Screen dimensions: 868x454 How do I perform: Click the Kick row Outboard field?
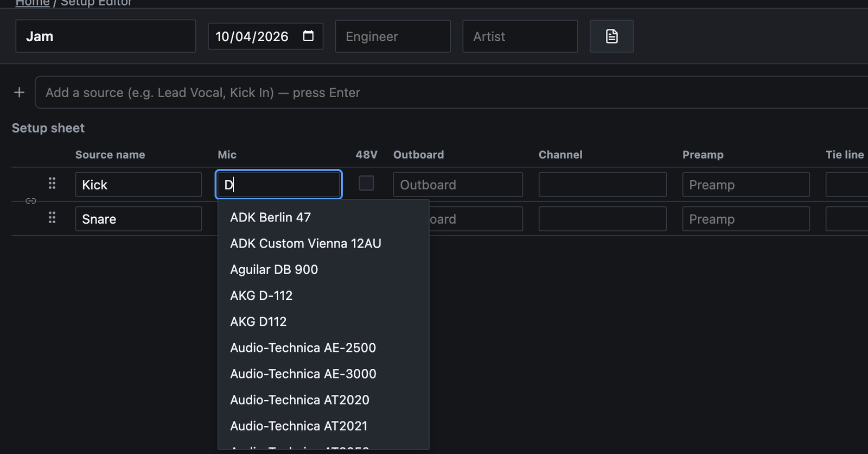[x=458, y=185]
